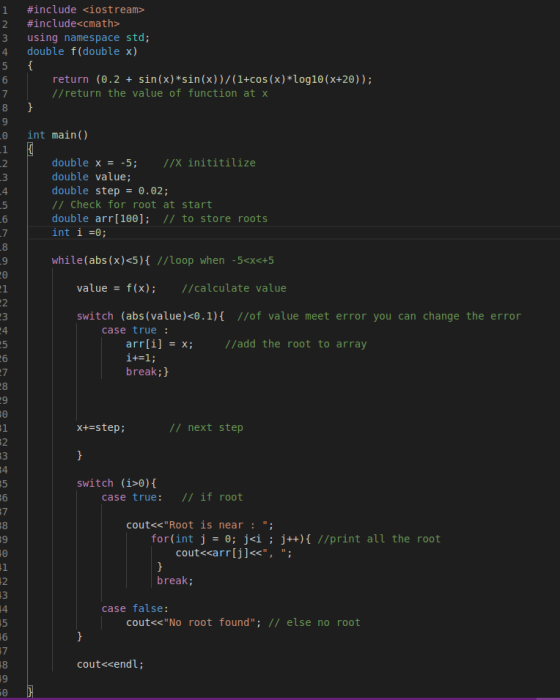Click the "int main()" declaration
This screenshot has width=560, height=700.
tap(58, 135)
